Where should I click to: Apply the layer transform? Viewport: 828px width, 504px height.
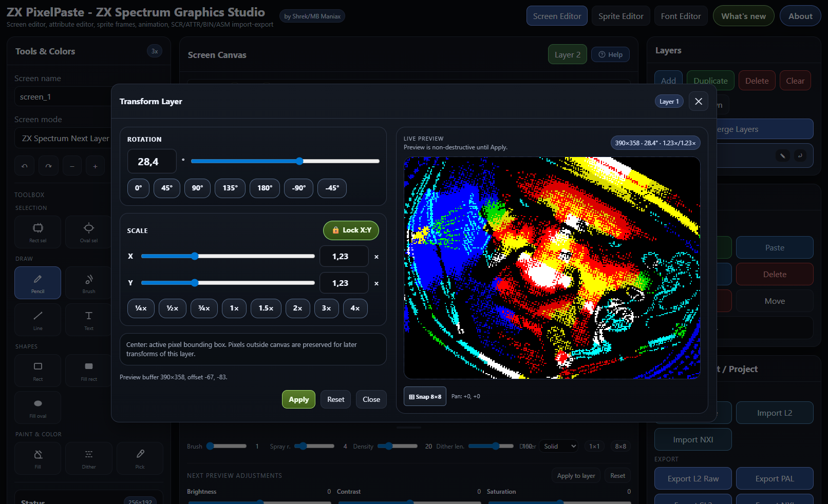point(298,399)
